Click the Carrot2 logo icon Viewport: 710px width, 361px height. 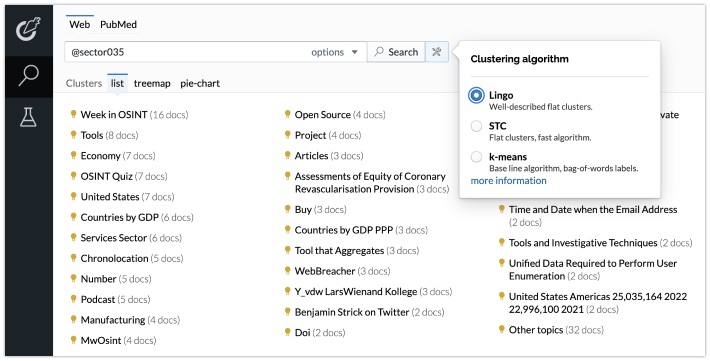coord(29,29)
